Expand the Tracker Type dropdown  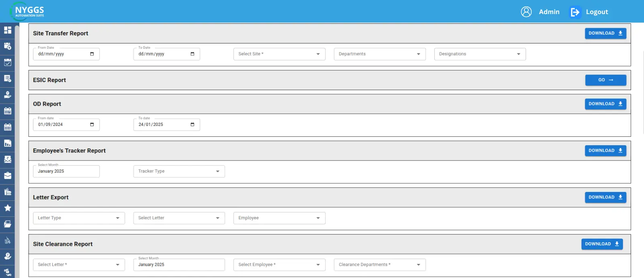tap(179, 171)
